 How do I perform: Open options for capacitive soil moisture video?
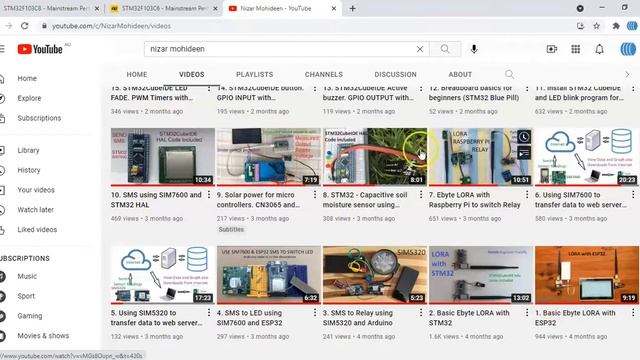(x=421, y=195)
